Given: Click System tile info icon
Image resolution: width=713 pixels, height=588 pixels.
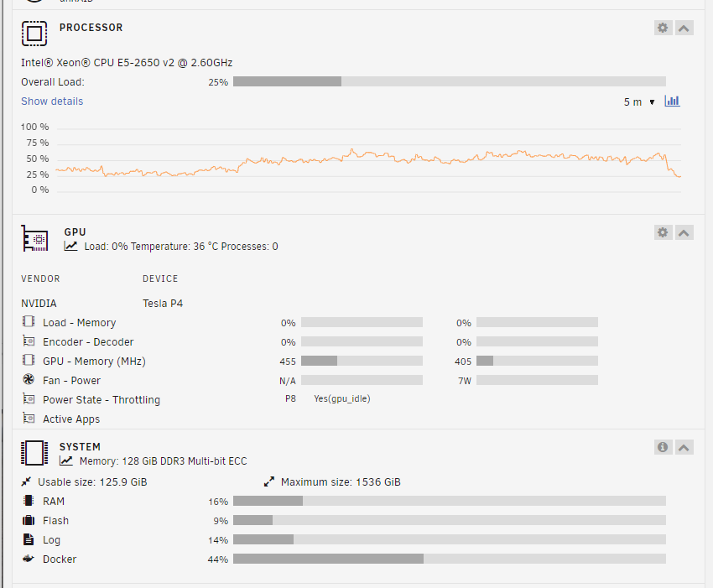Looking at the screenshot, I should point(663,447).
